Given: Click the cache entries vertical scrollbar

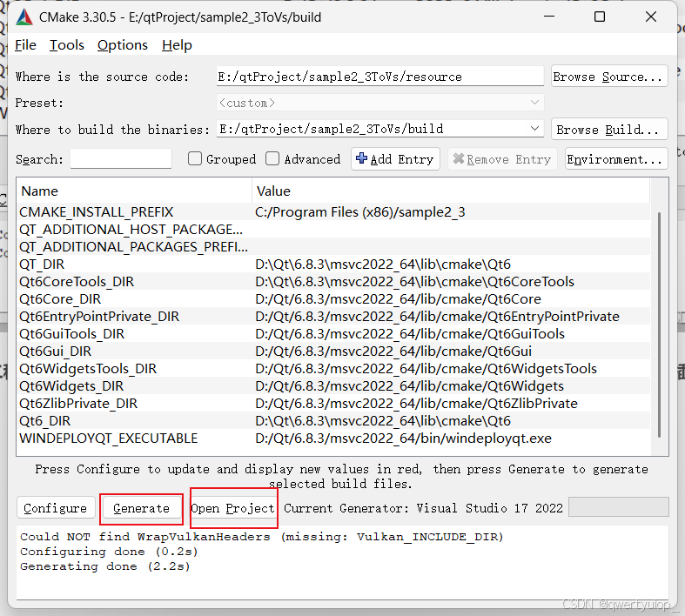Looking at the screenshot, I should tap(659, 325).
